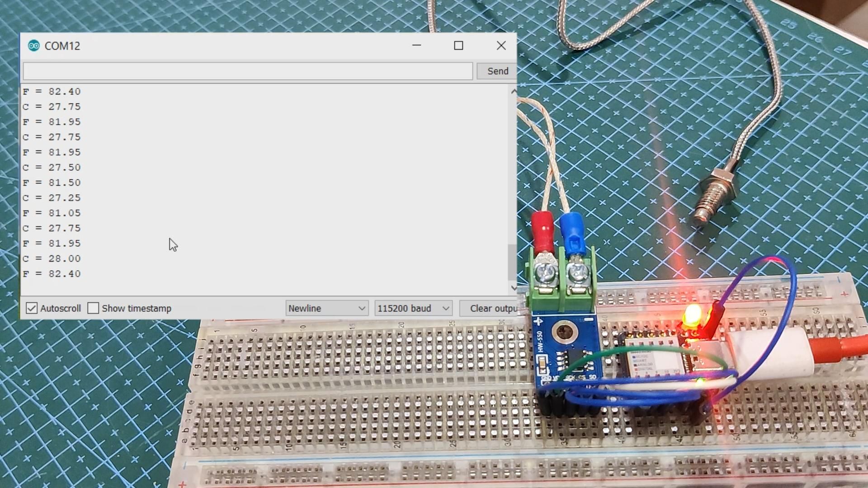Select the reading C = 28.00

52,258
